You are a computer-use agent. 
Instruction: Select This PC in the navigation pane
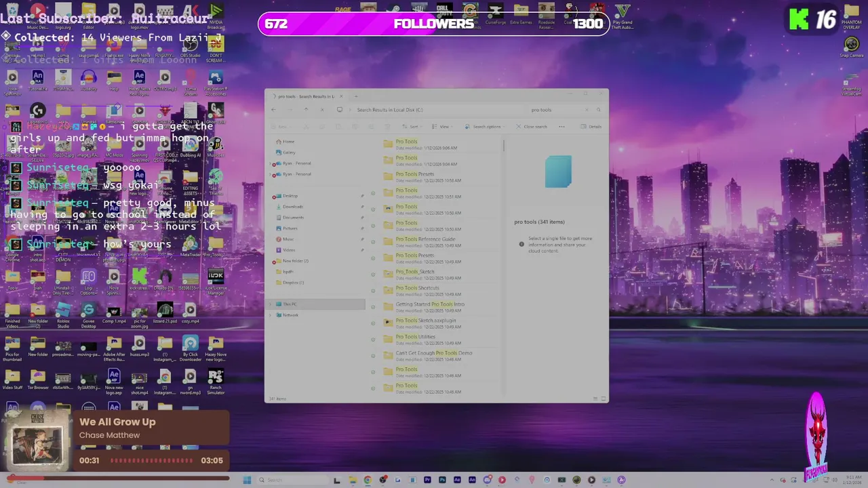[x=316, y=304]
